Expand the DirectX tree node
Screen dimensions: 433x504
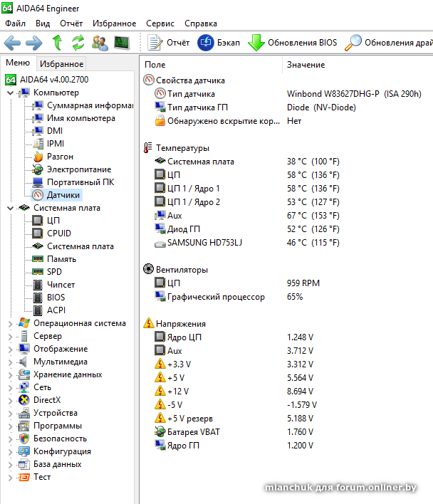(x=10, y=401)
